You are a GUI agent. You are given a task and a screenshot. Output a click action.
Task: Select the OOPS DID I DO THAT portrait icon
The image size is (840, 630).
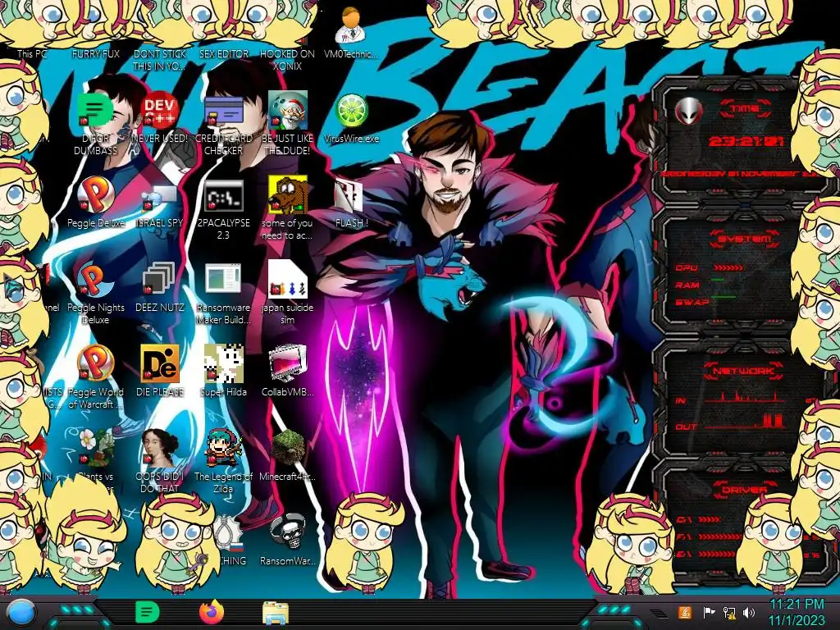[x=159, y=448]
